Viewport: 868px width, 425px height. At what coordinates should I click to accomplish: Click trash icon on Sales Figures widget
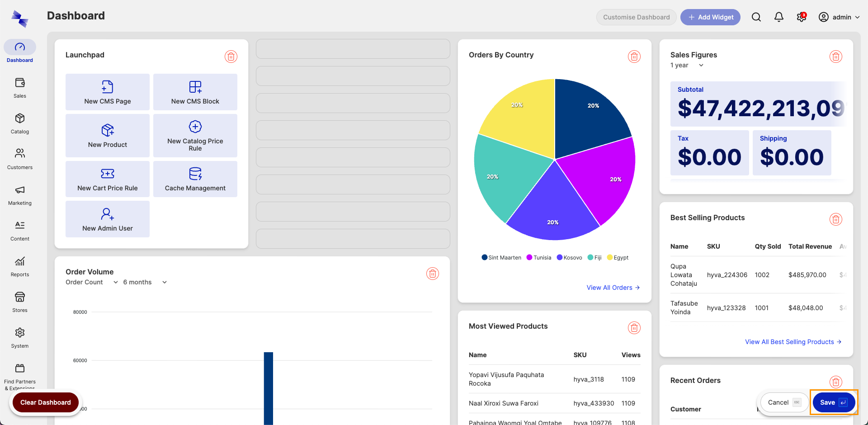[835, 57]
